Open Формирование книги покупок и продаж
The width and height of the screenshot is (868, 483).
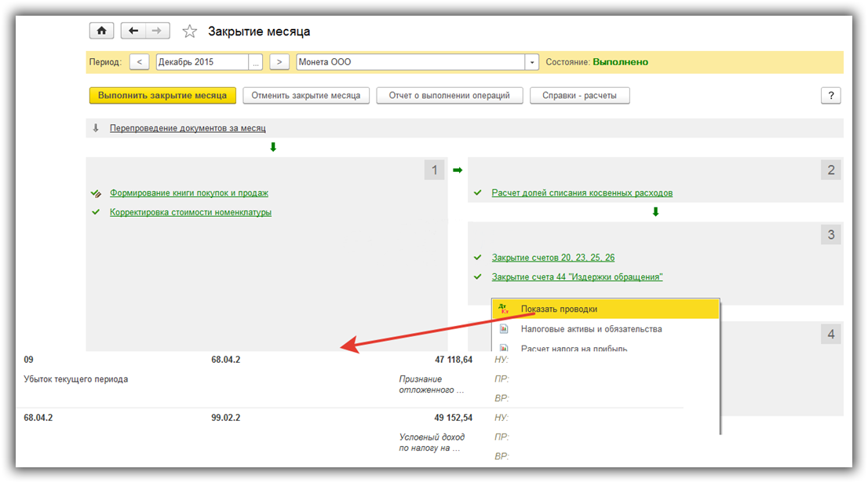[188, 192]
